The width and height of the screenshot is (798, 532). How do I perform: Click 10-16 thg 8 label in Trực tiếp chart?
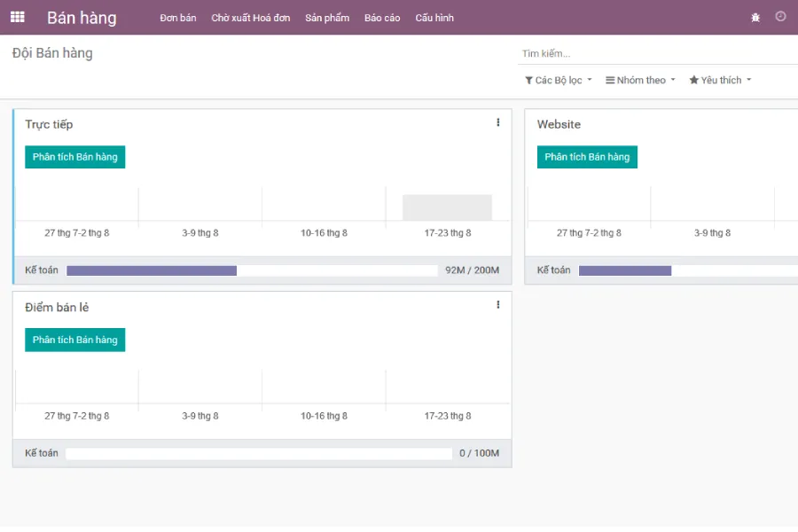point(324,233)
